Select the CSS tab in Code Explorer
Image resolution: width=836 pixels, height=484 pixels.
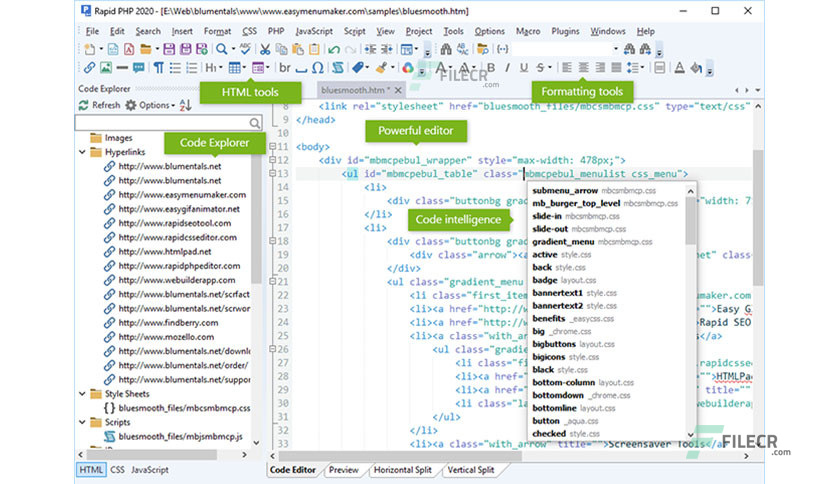click(117, 470)
